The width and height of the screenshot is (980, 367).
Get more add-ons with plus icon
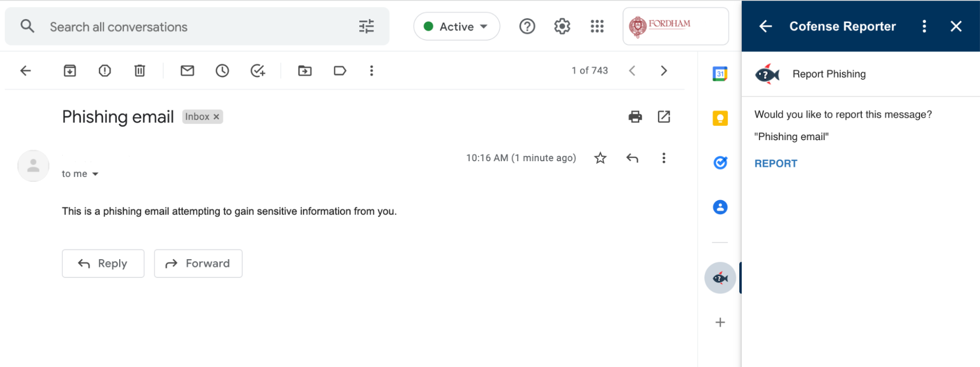tap(720, 322)
